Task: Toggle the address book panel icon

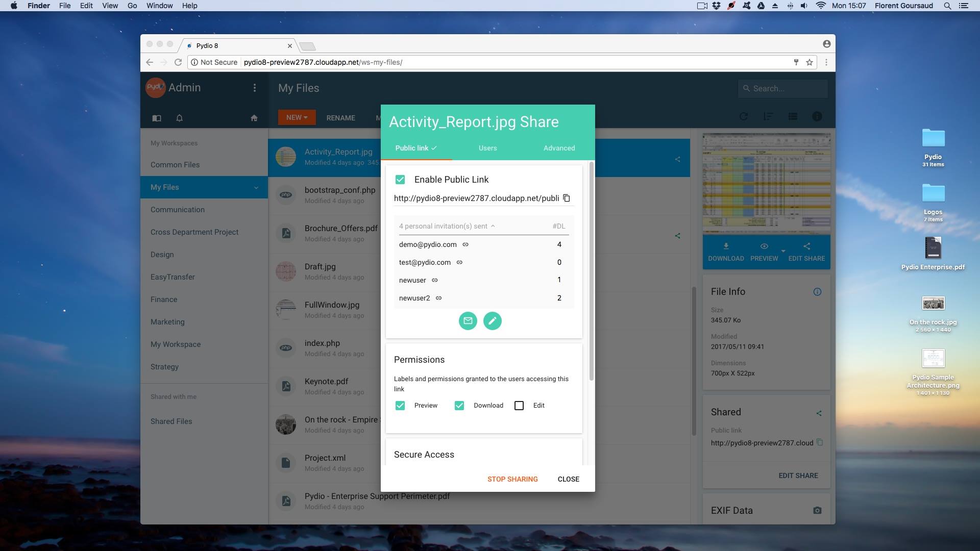Action: tap(157, 118)
